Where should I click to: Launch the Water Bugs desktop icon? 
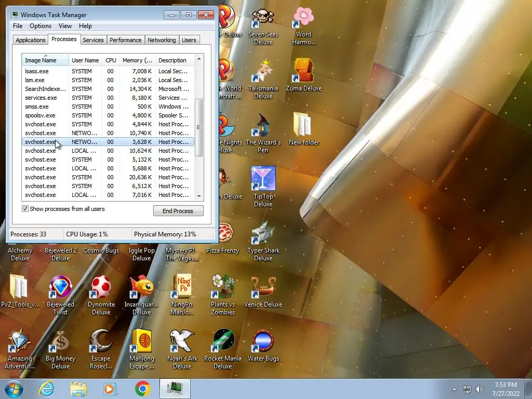(263, 346)
